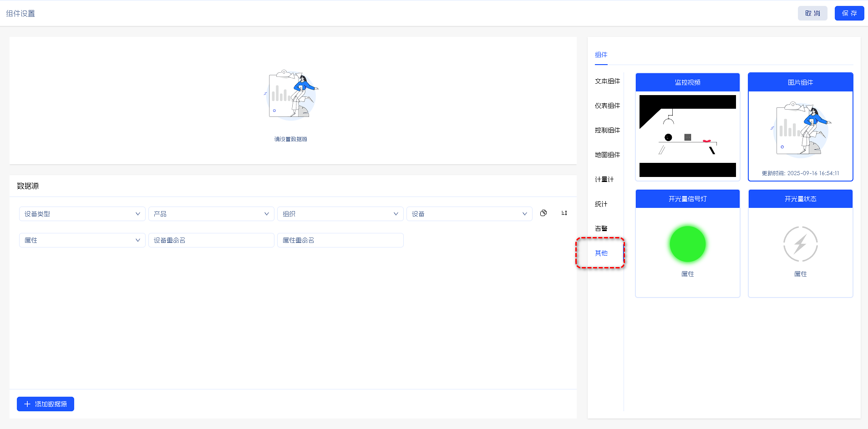
Task: Click the 设备重命名 input field
Action: click(211, 240)
